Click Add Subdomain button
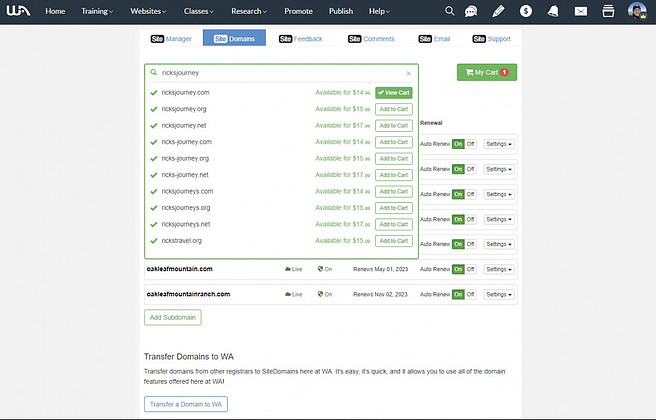 173,318
